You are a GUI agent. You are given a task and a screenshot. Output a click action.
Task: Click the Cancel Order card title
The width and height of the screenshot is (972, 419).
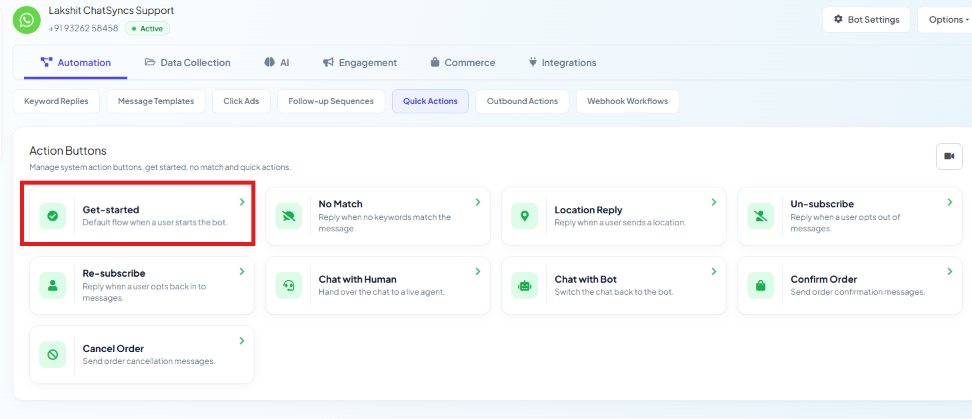click(113, 349)
